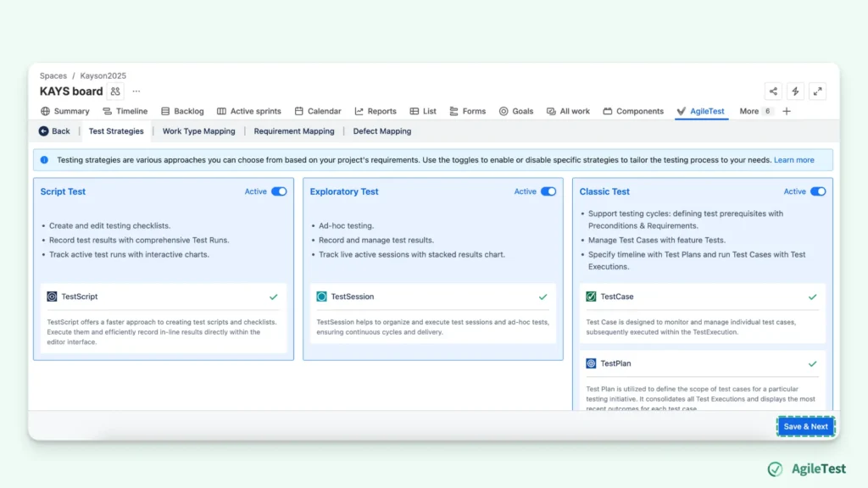Expand the More tabs dropdown
The image size is (868, 488).
coord(755,111)
